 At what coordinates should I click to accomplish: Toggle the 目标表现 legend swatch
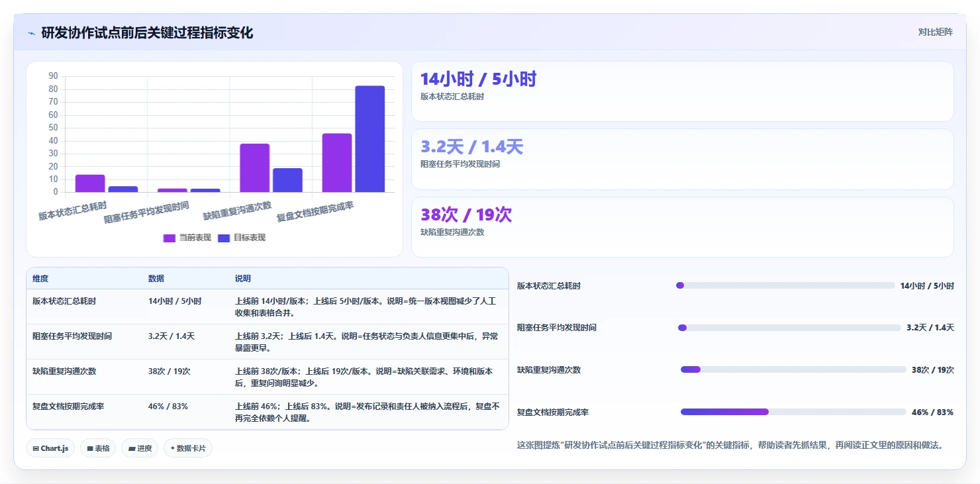pyautogui.click(x=224, y=238)
